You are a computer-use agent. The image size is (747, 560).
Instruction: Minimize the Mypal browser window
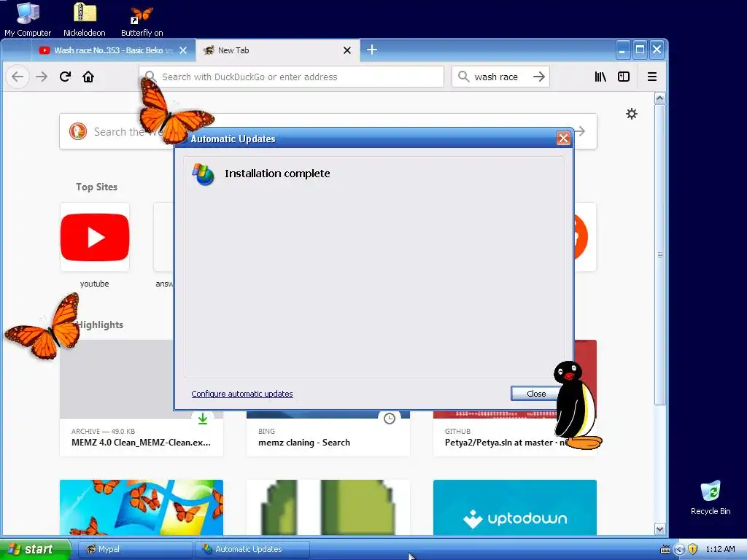[622, 50]
